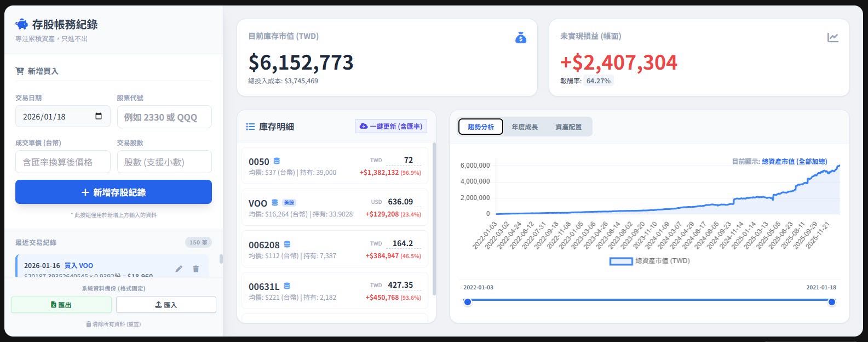
Task: Click the piggy bank app logo icon
Action: point(21,25)
